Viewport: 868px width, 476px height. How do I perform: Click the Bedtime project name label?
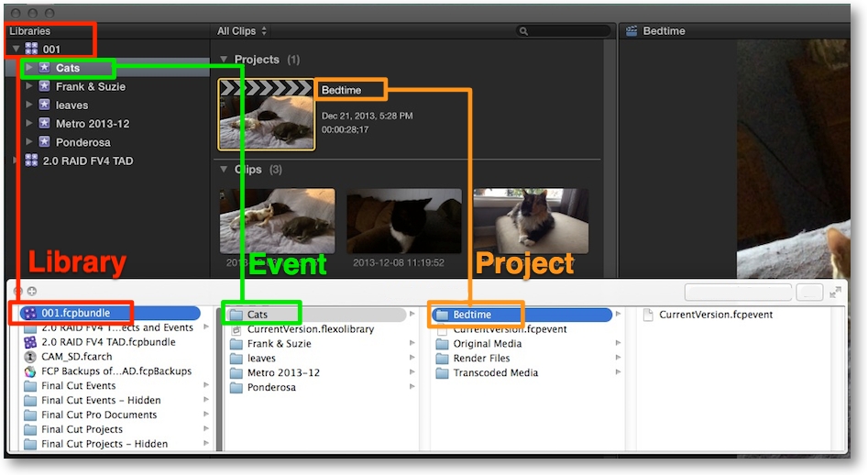pos(341,90)
